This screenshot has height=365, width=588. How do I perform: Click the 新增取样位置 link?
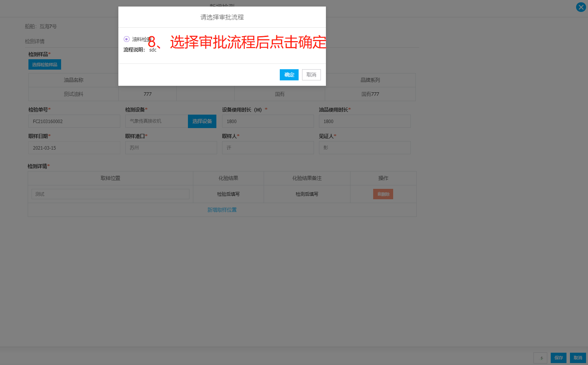coord(222,210)
